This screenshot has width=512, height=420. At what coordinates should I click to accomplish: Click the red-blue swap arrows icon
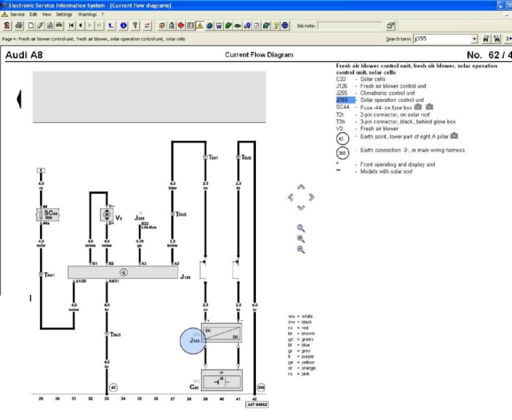(x=147, y=25)
